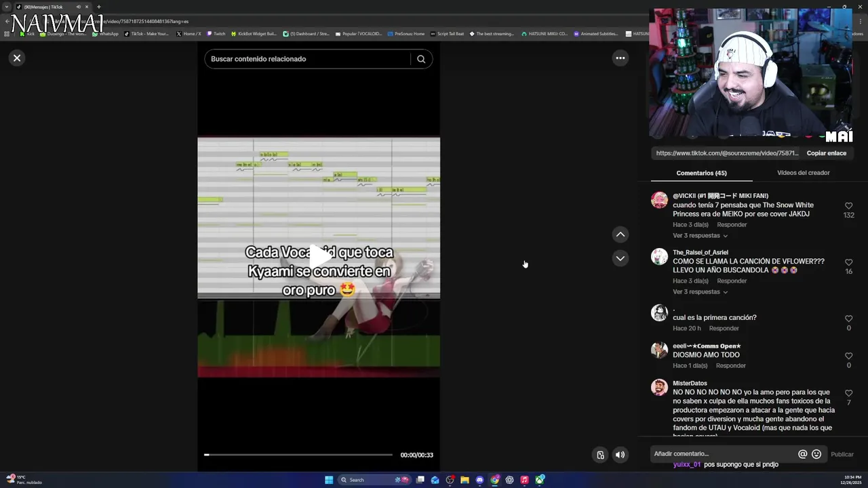Open the Home / X bookmark
This screenshot has width=868, height=488.
(x=189, y=34)
